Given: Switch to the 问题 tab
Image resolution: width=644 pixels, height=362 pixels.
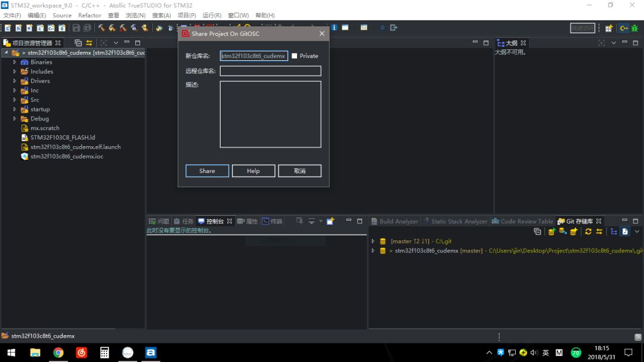Looking at the screenshot, I should pyautogui.click(x=159, y=221).
